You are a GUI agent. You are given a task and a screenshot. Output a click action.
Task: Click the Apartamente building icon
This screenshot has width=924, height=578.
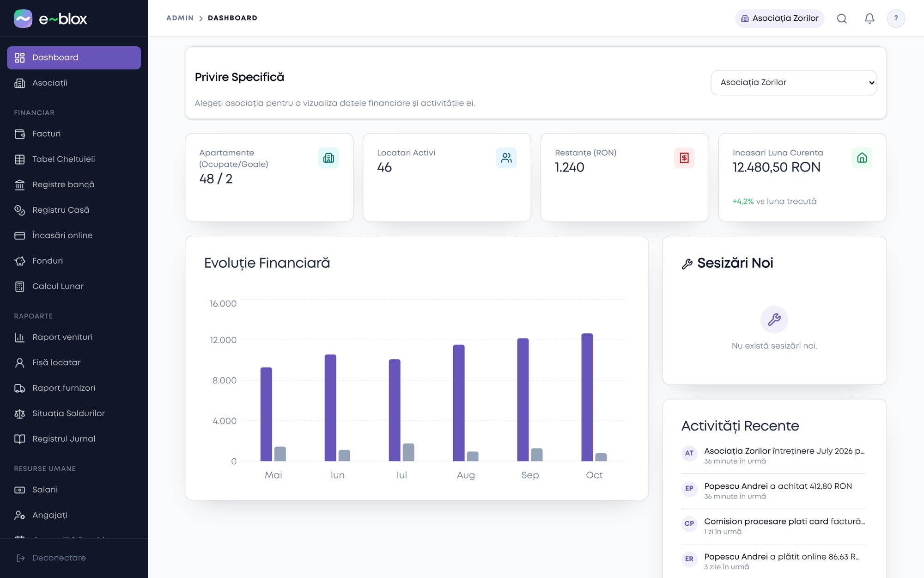coord(328,158)
